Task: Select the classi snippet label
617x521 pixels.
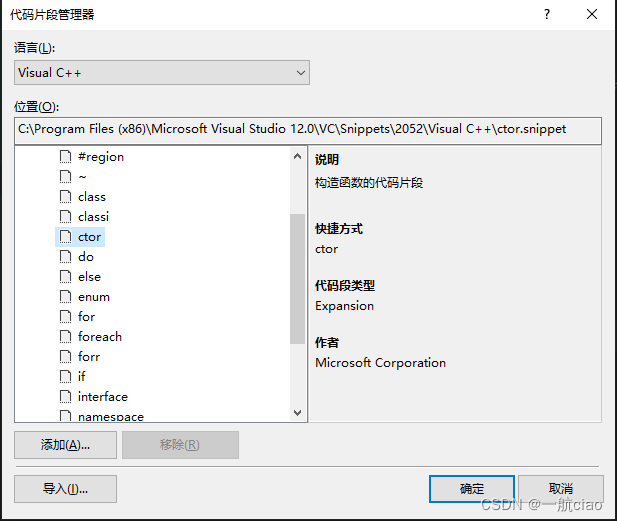Action: coord(93,217)
